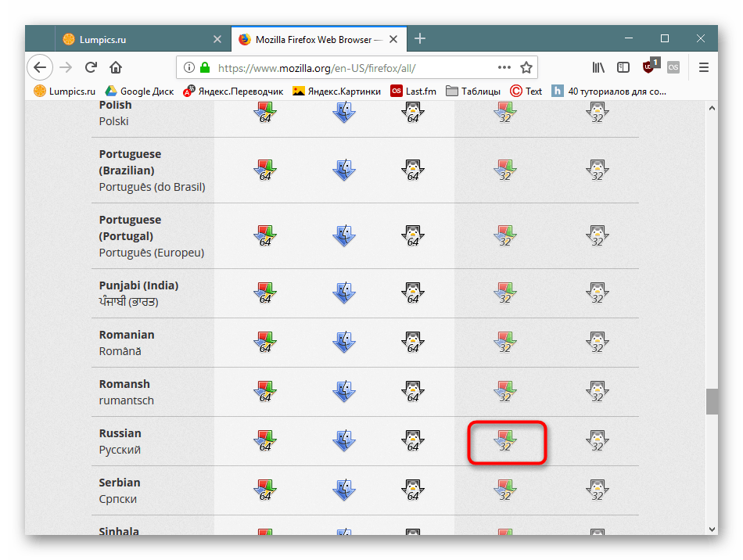743x560 pixels.
Task: Reload the current page
Action: click(x=91, y=67)
